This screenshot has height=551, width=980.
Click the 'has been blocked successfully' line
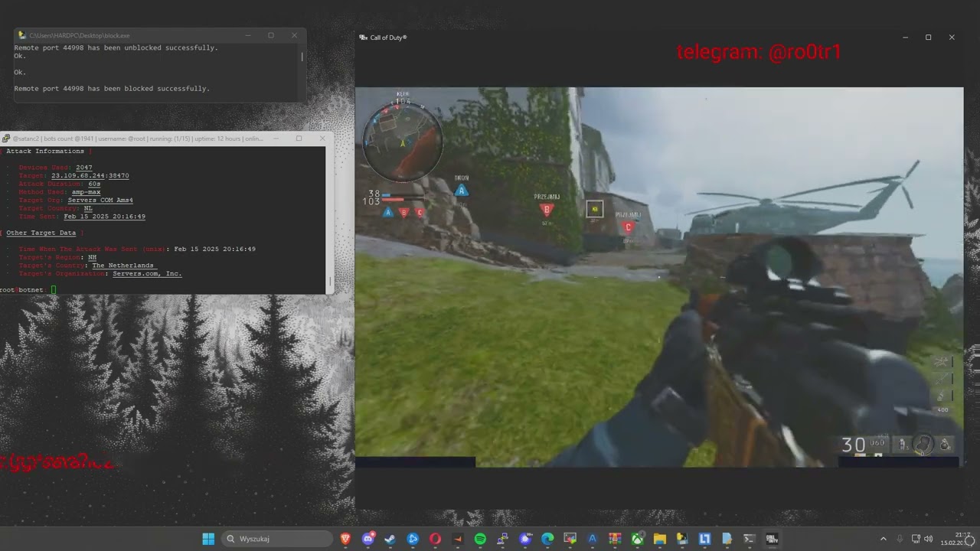pyautogui.click(x=112, y=89)
